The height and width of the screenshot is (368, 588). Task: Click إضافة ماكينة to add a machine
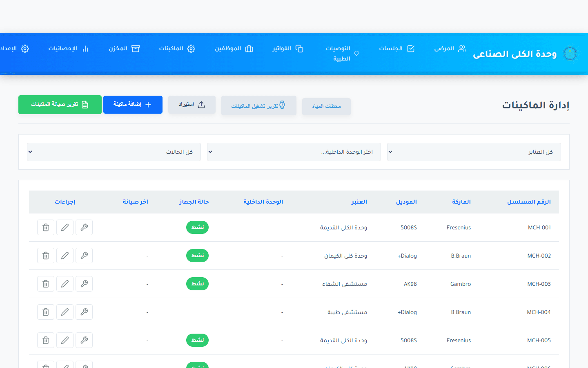(x=133, y=105)
